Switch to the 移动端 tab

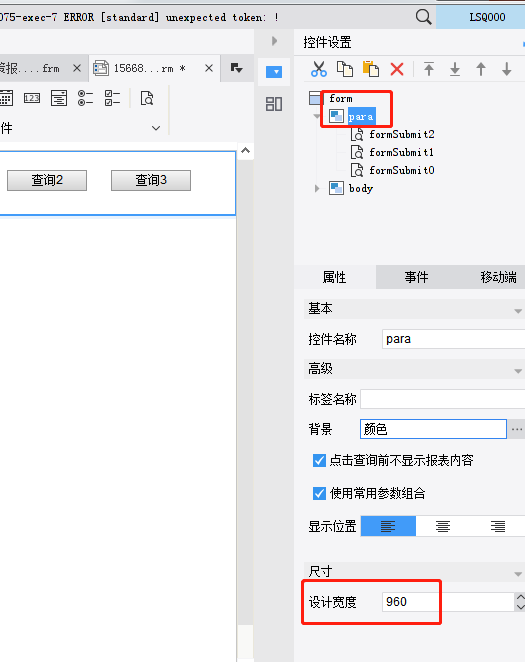coord(498,277)
